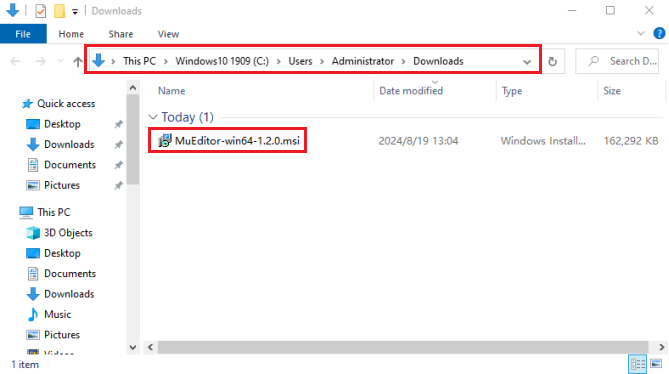Open the recent locations dropdown arrow
Viewport: 669px width, 374px height.
(x=61, y=61)
